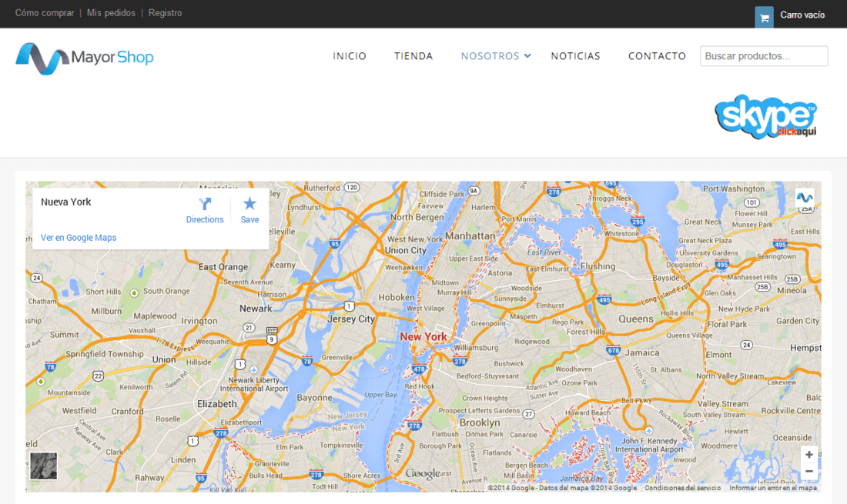Go to Inicio menu item
Screen dimensions: 847x504
pos(350,55)
